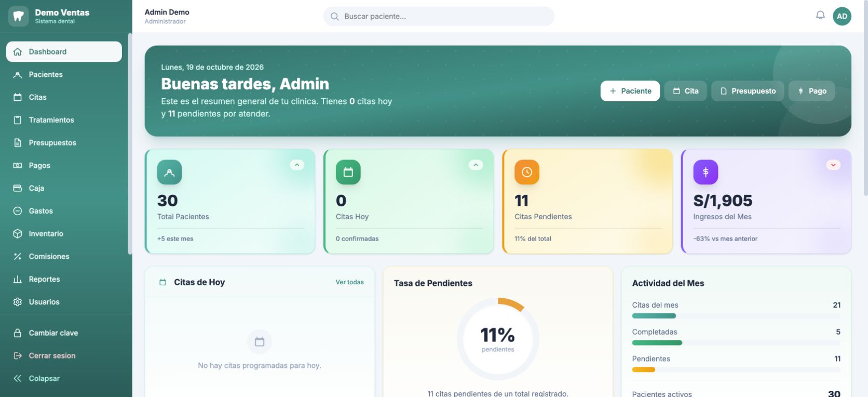Click the Completadas progress bar
868x397 pixels.
pyautogui.click(x=736, y=343)
